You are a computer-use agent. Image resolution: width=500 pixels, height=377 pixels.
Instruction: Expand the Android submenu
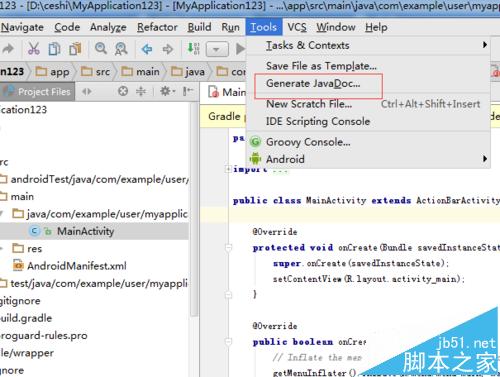(x=368, y=159)
